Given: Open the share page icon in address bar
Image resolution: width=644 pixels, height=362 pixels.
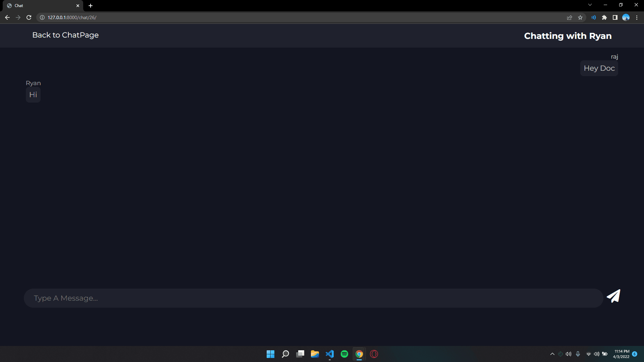Looking at the screenshot, I should (570, 17).
